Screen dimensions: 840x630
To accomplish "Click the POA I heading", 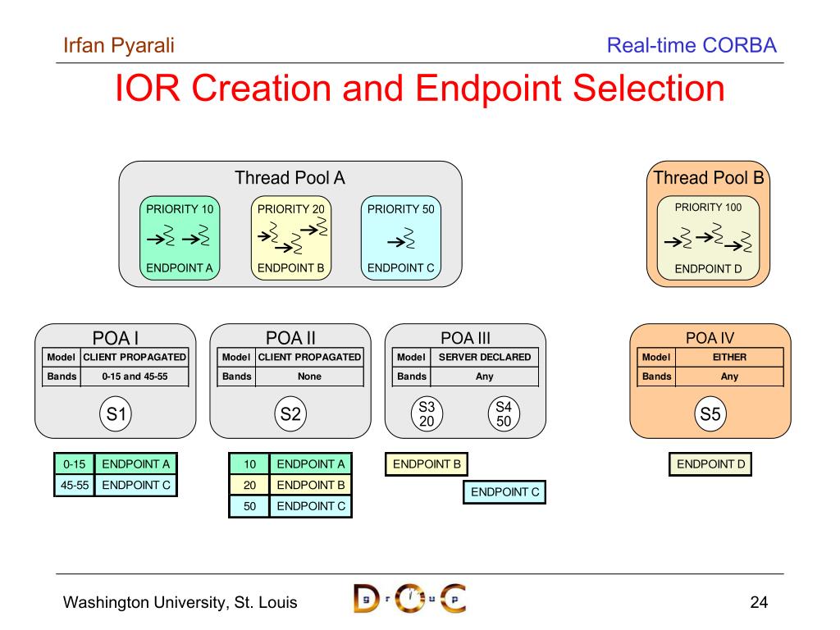I will 115,338.
